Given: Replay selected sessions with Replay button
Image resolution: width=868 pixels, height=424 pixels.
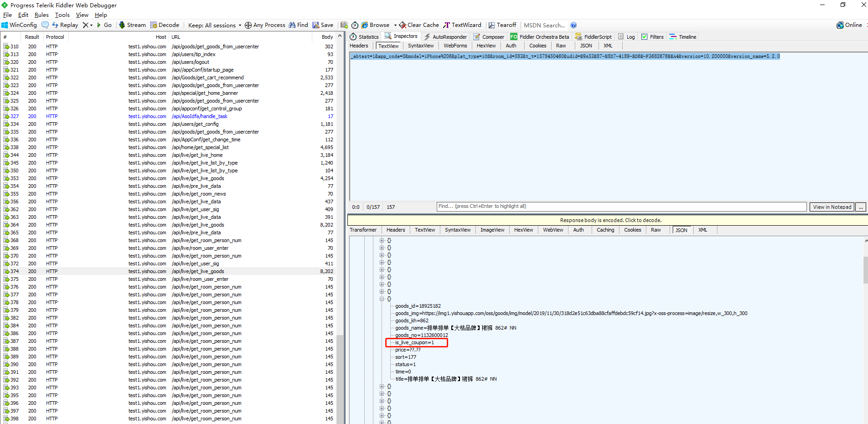Looking at the screenshot, I should 65,25.
